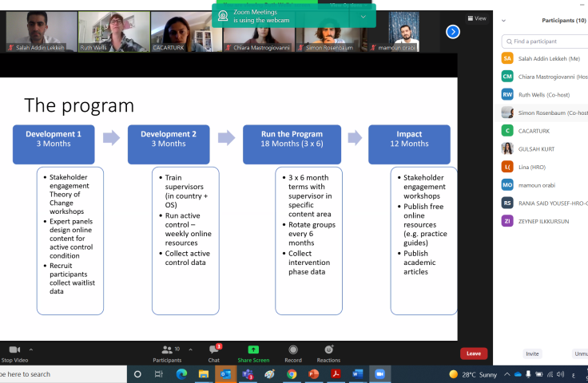This screenshot has width=588, height=383.
Task: Open Microsoft Teams from the taskbar
Action: [248, 374]
